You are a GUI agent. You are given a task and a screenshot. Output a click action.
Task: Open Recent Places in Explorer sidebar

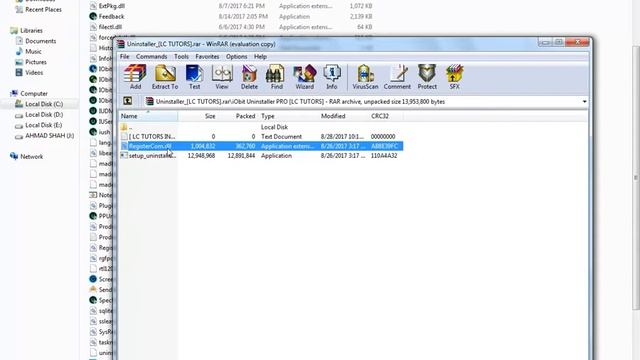coord(43,9)
